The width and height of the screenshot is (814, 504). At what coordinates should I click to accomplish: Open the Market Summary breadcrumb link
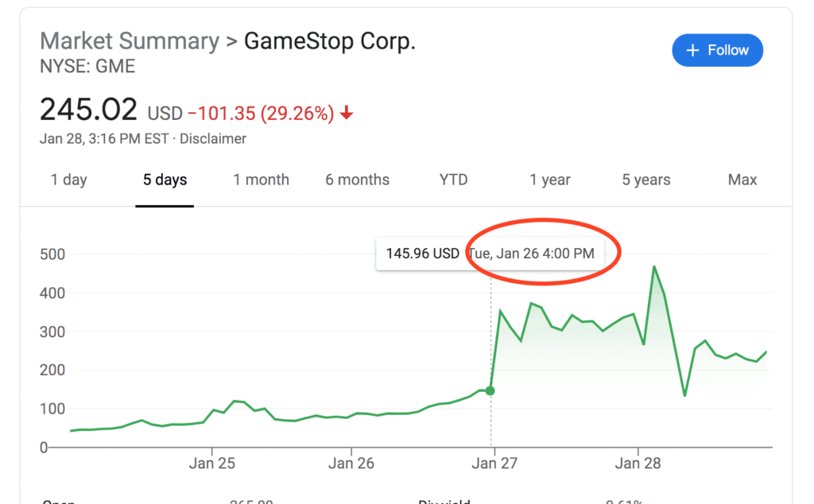coord(129,41)
